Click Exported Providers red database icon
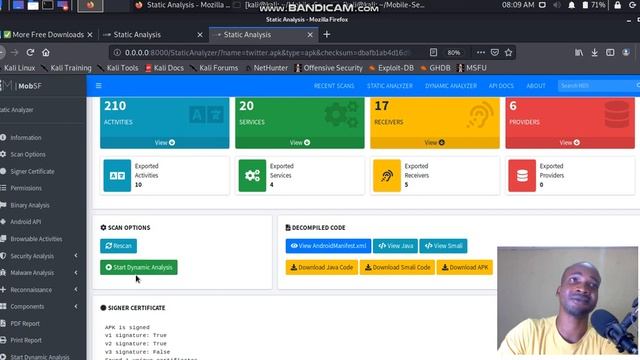640x360 pixels. (522, 176)
